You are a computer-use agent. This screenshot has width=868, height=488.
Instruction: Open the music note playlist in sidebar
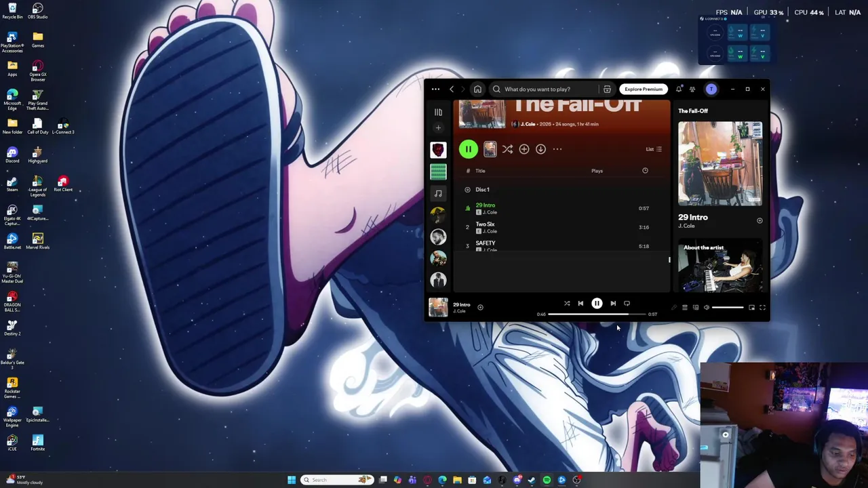438,193
